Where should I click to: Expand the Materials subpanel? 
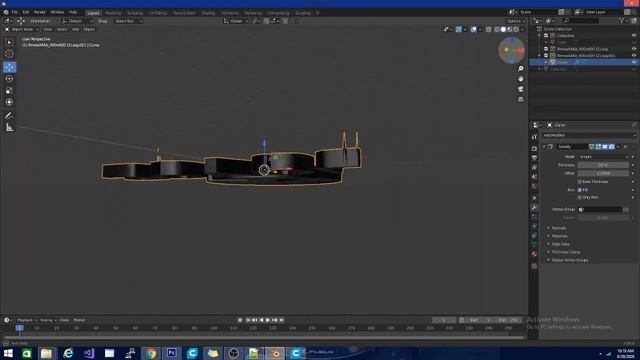(x=559, y=236)
